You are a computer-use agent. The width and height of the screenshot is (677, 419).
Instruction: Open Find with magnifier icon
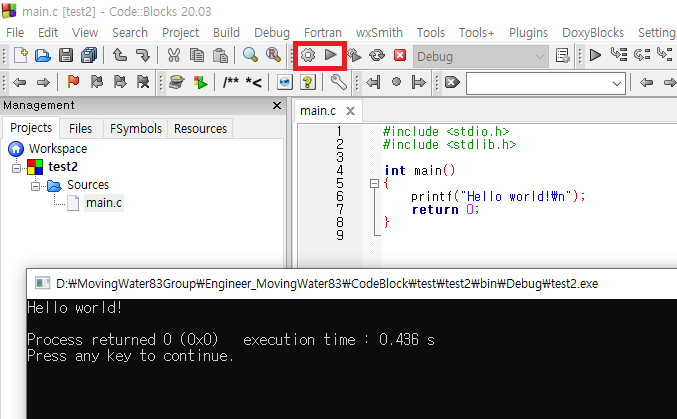pyautogui.click(x=250, y=55)
